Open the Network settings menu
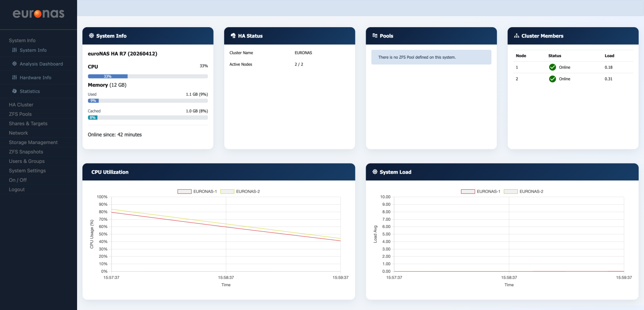644x310 pixels. (x=18, y=133)
